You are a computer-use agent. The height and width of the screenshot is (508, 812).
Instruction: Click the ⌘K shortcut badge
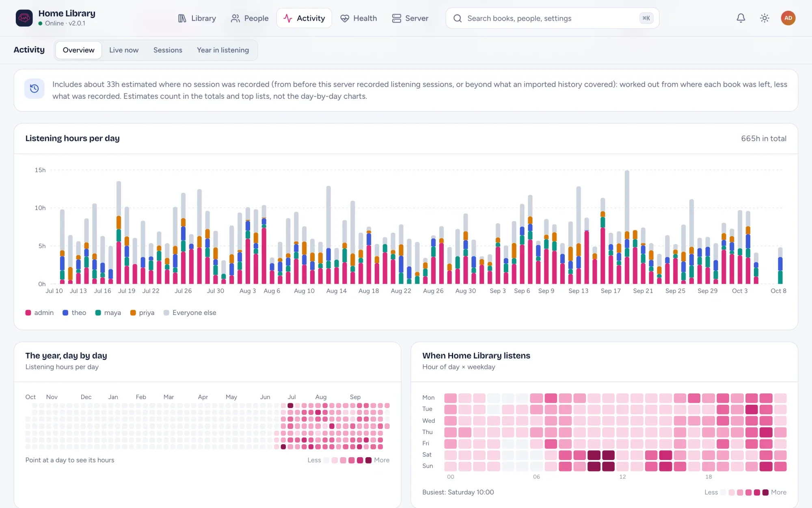[x=646, y=18]
